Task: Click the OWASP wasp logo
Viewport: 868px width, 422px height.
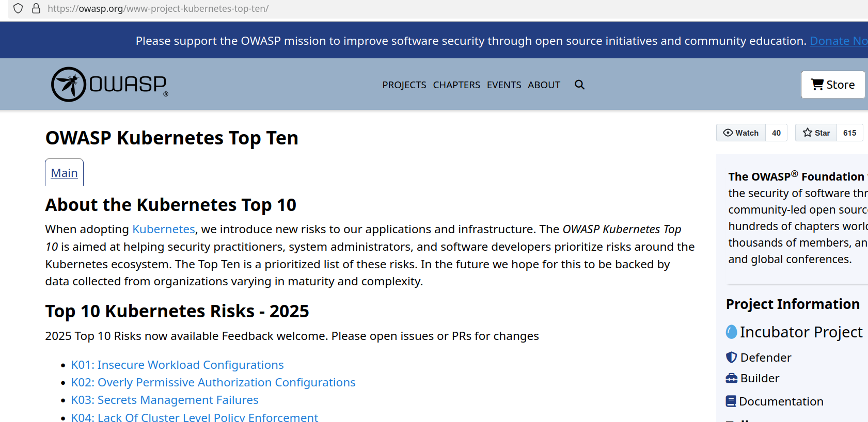Action: point(109,84)
